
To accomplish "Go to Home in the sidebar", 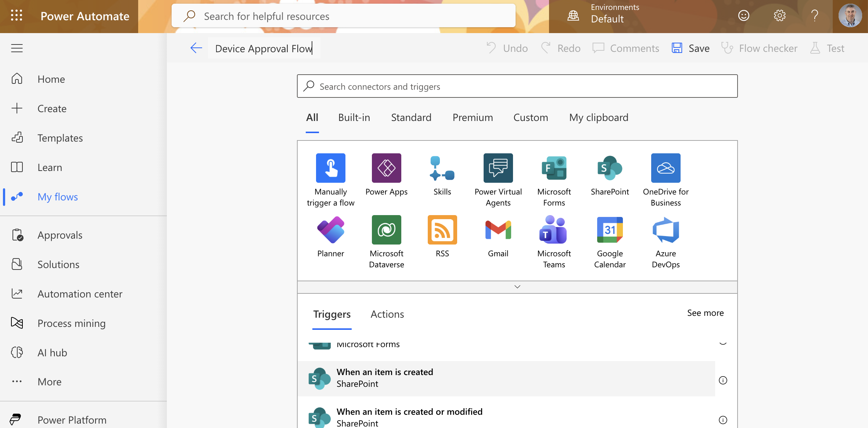I will pyautogui.click(x=51, y=79).
